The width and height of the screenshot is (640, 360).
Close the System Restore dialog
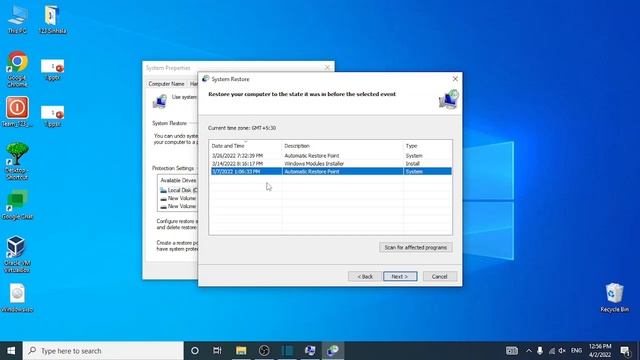[x=455, y=79]
